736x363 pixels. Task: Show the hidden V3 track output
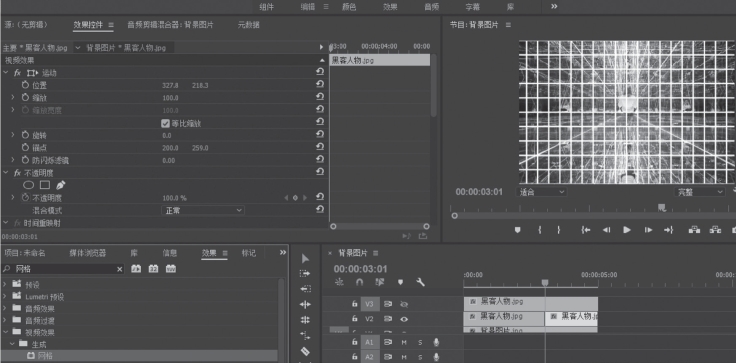(x=404, y=304)
